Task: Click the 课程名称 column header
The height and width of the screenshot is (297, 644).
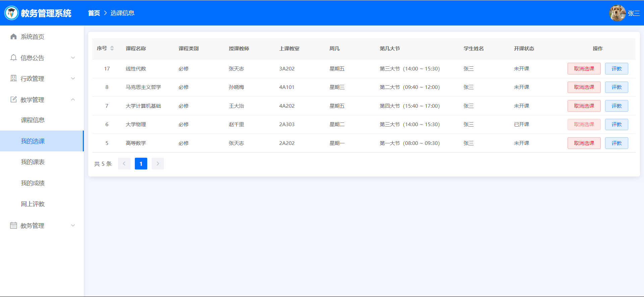Action: tap(136, 48)
